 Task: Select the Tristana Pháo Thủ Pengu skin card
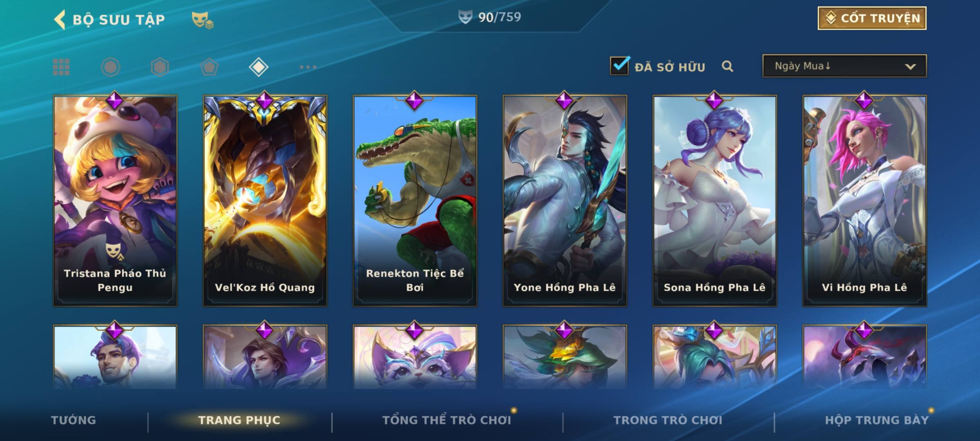115,201
